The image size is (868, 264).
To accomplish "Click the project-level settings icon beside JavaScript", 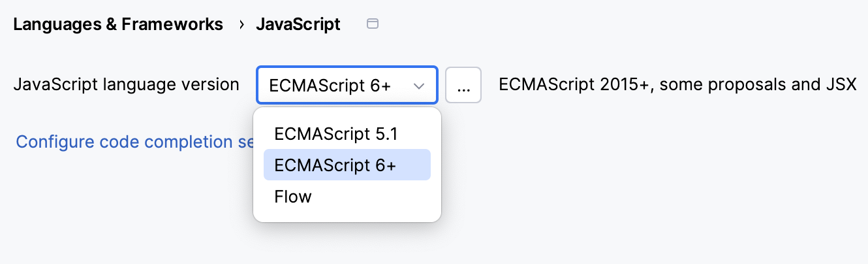I will tap(373, 25).
